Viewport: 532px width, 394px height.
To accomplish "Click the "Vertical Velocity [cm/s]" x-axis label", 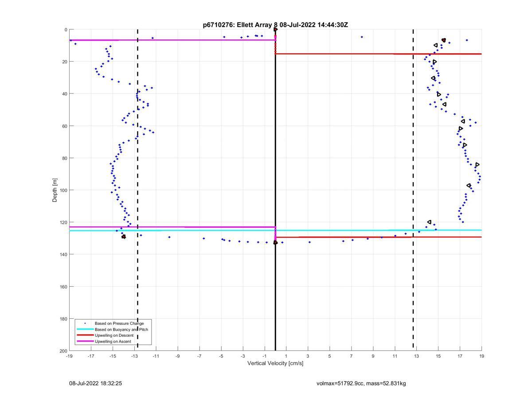I will [x=275, y=363].
